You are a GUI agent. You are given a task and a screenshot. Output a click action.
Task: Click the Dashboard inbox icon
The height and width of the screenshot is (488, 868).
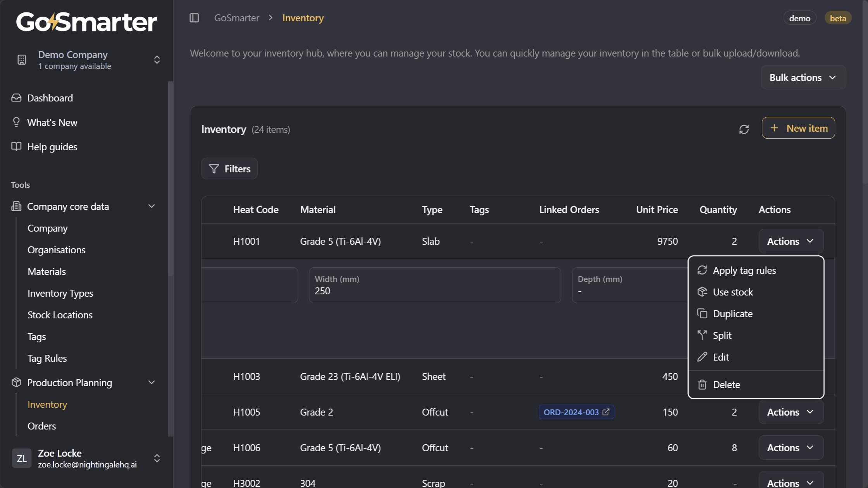tap(16, 98)
